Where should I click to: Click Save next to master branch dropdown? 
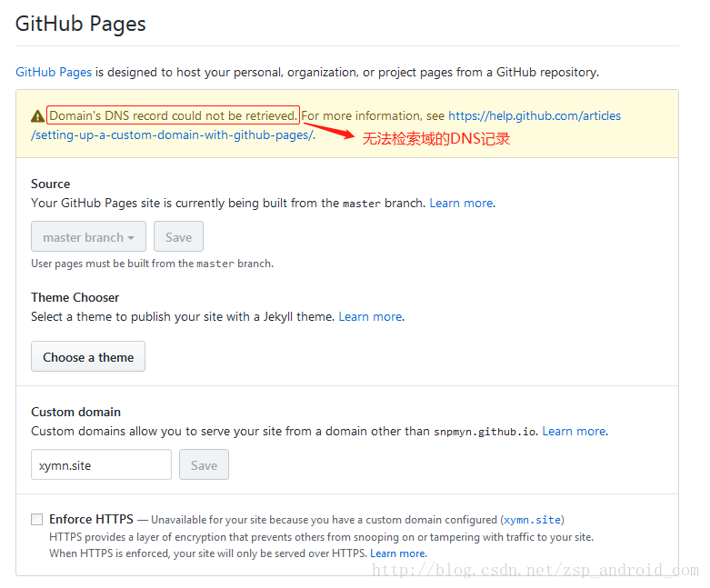point(178,236)
